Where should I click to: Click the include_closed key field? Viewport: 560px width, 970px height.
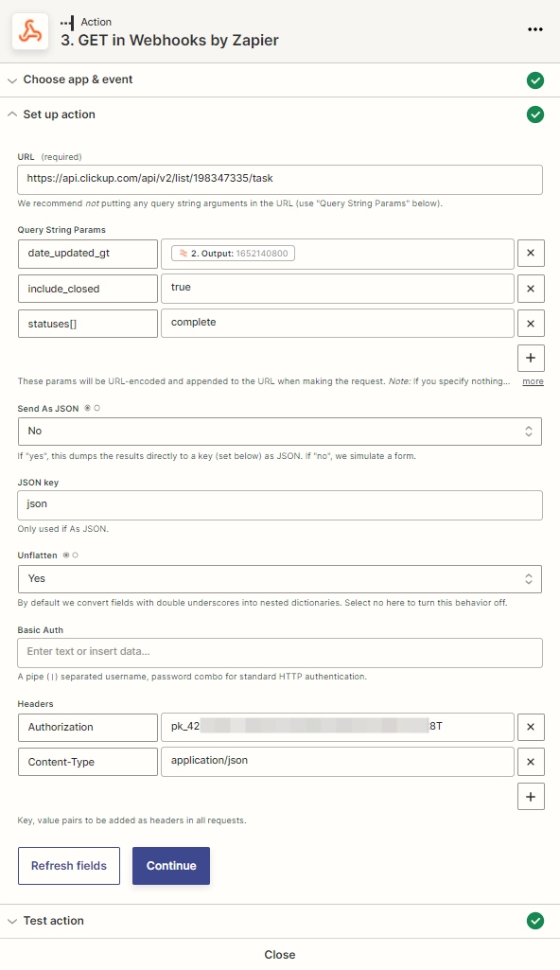[x=88, y=289]
